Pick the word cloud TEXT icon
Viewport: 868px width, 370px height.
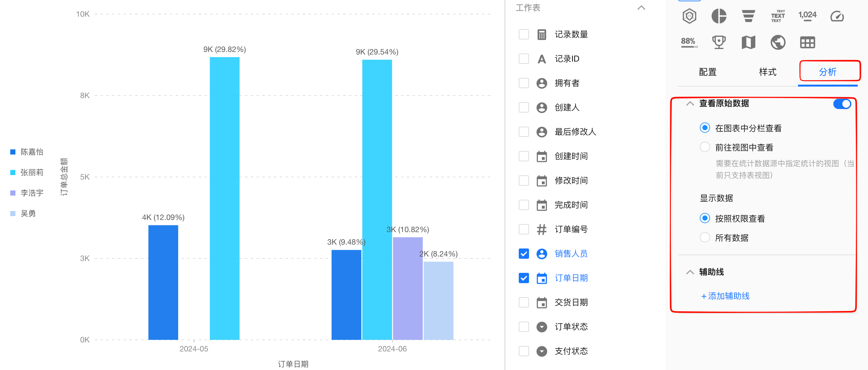click(x=777, y=16)
